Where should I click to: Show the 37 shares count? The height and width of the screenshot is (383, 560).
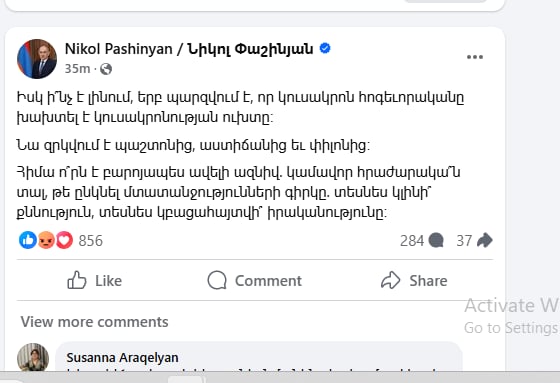pos(464,240)
